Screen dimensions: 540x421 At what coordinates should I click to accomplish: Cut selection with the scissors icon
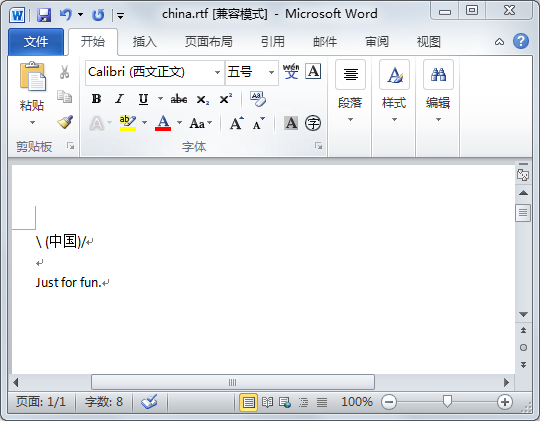64,72
